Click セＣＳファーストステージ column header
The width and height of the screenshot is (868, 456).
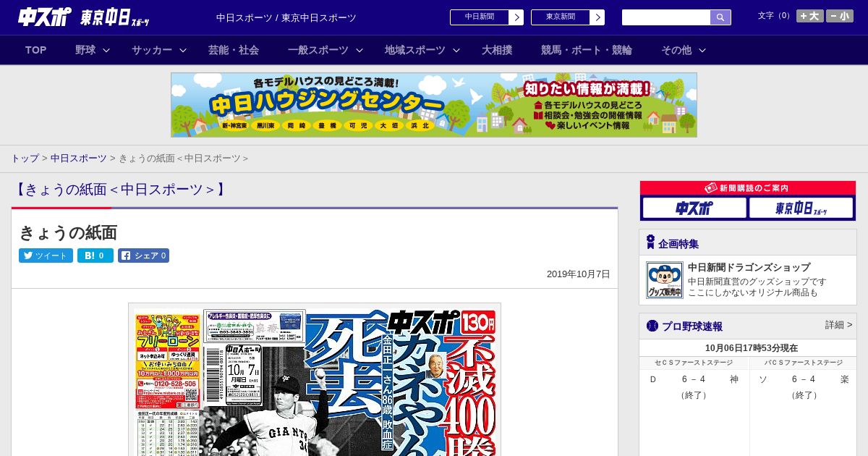pyautogui.click(x=694, y=363)
